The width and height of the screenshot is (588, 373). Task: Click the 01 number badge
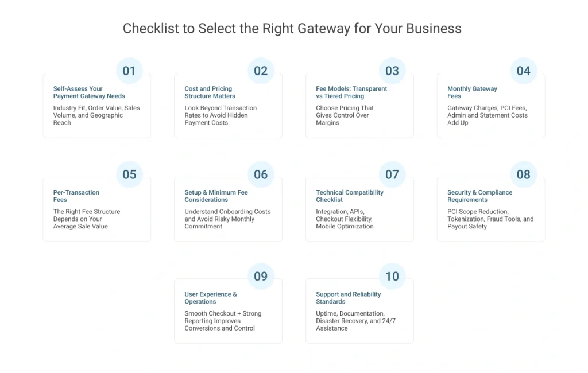pyautogui.click(x=129, y=71)
